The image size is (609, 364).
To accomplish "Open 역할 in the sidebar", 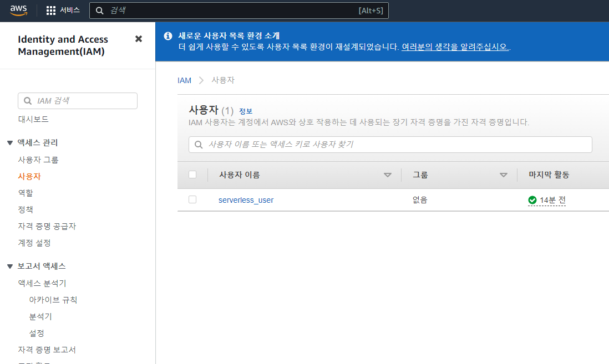I will [x=26, y=193].
